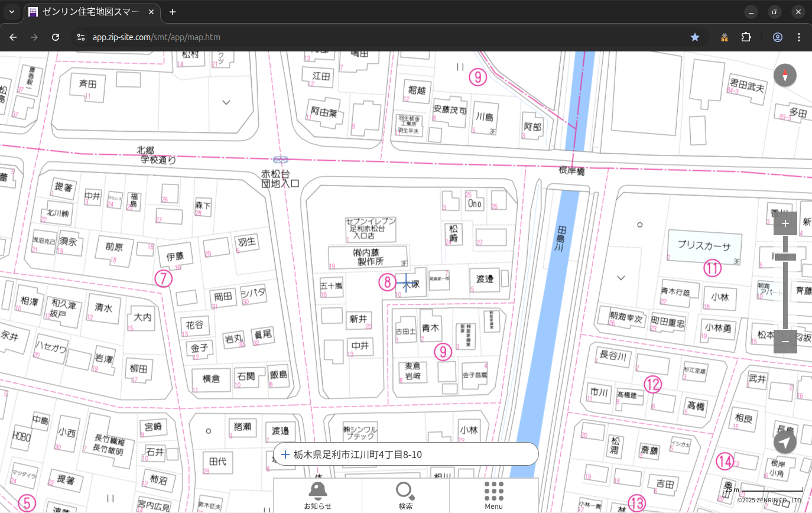Open the tab search dropdown arrow
This screenshot has width=812, height=513.
[x=11, y=12]
